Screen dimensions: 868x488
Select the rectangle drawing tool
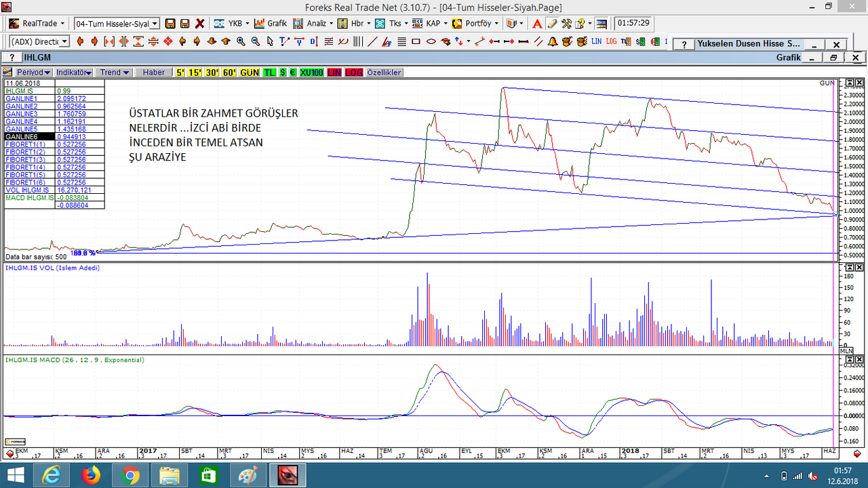pos(416,41)
